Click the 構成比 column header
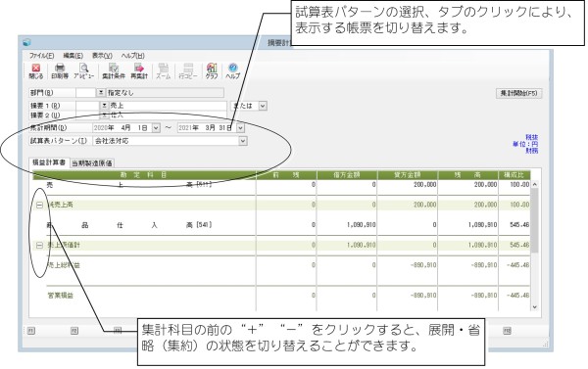Screen dimensions: 588x369 [514, 175]
